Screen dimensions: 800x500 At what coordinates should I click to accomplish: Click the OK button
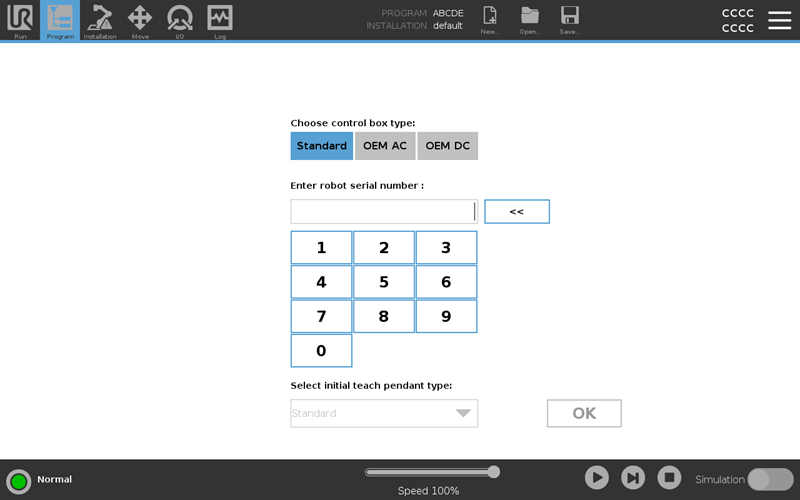(584, 413)
